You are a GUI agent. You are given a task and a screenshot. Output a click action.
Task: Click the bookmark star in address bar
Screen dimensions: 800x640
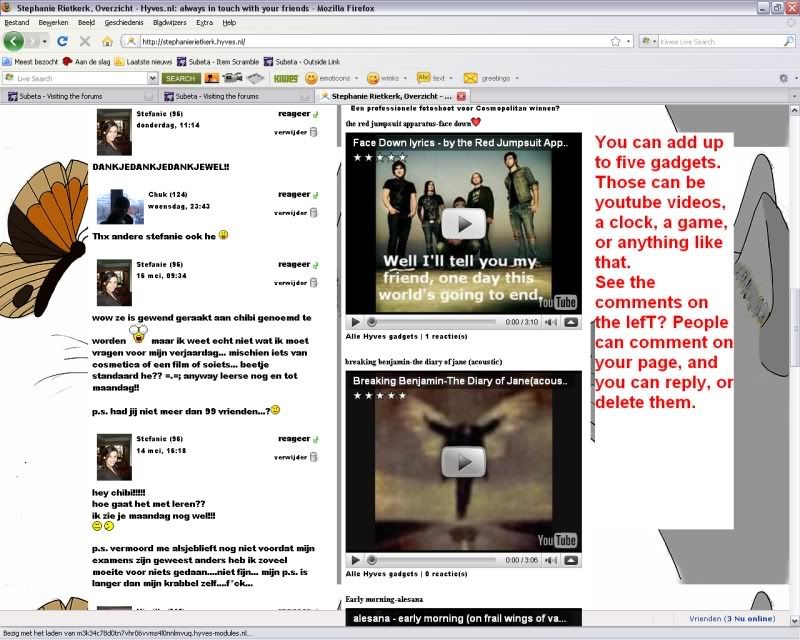pos(615,42)
